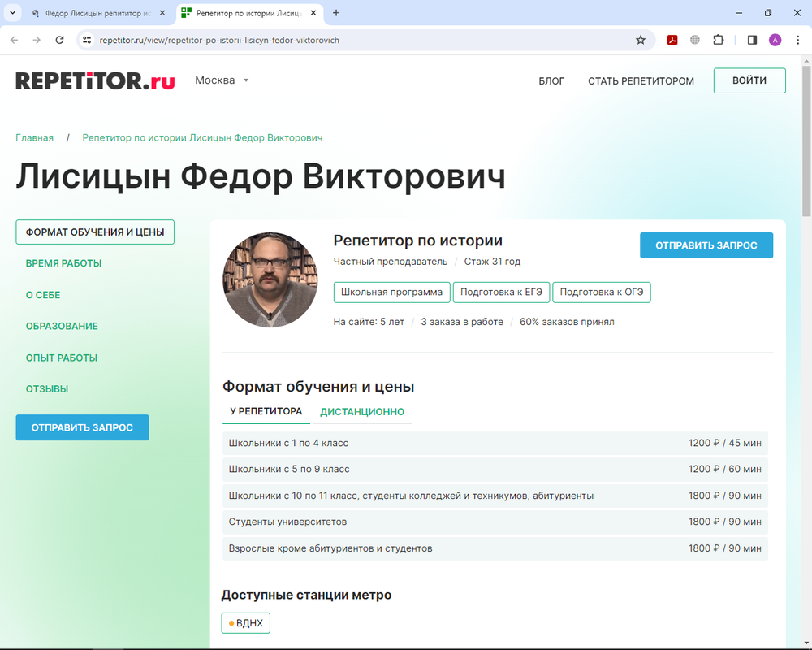Viewport: 812px width, 650px height.
Task: Close the first tab Федор Лисицын
Action: (162, 13)
